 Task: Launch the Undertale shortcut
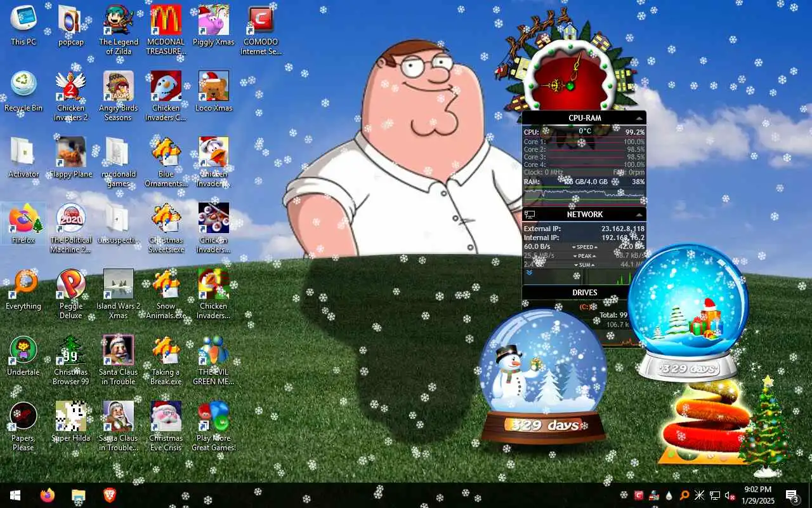23,357
